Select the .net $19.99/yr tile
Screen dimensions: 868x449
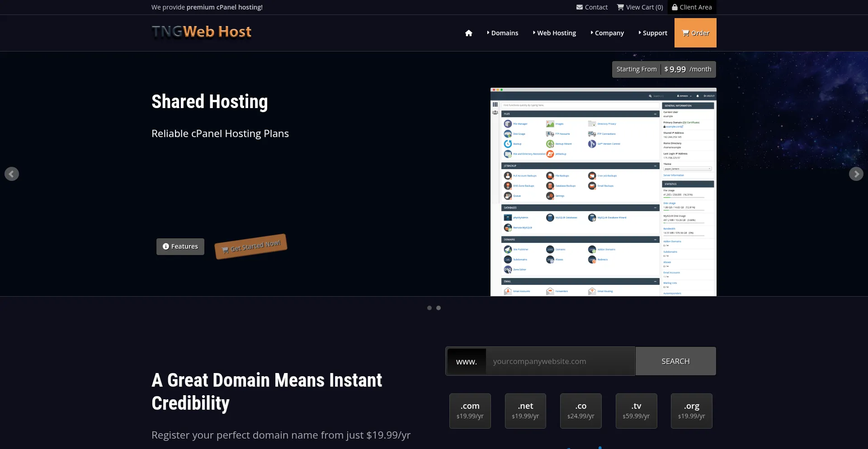click(525, 411)
